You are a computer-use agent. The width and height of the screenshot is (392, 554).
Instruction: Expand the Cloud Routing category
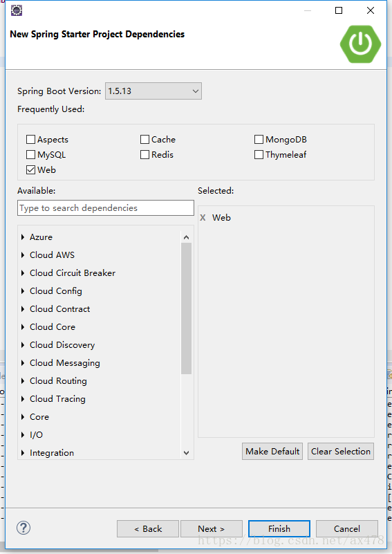pyautogui.click(x=23, y=381)
